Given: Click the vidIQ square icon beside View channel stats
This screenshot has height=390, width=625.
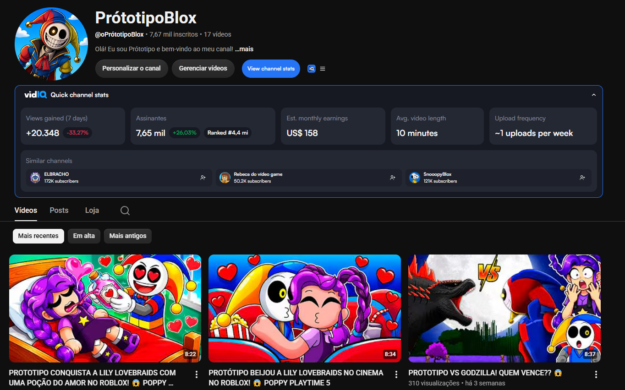Looking at the screenshot, I should tap(311, 69).
